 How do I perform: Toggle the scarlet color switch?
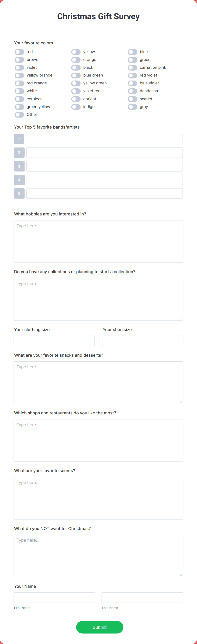pyautogui.click(x=132, y=99)
